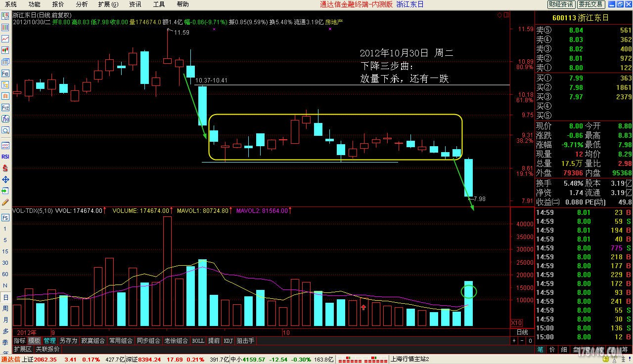Select the 狙击手 tab

[x=246, y=341]
